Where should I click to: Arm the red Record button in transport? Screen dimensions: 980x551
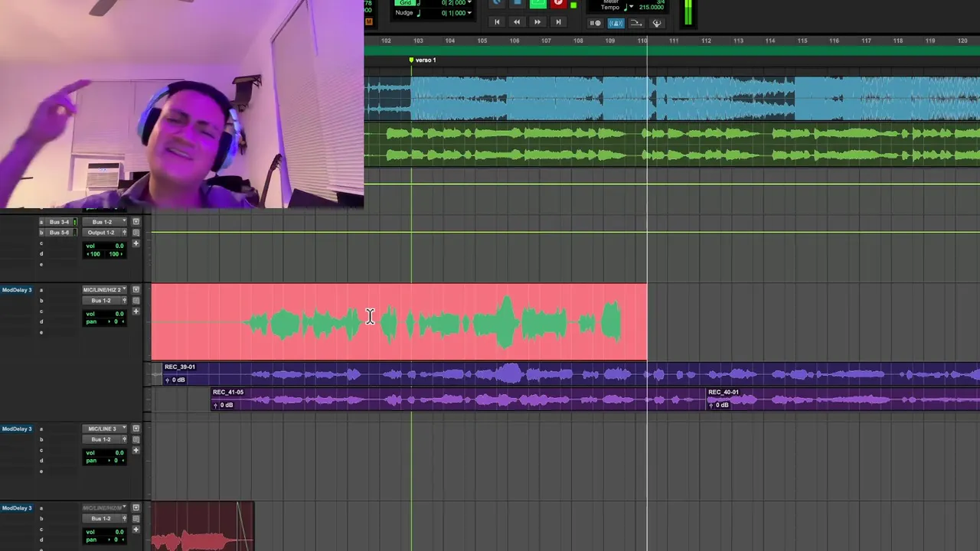tap(559, 2)
